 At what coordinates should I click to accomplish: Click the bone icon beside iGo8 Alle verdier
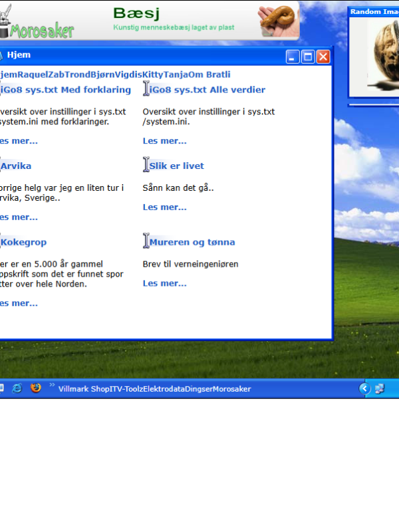[146, 88]
